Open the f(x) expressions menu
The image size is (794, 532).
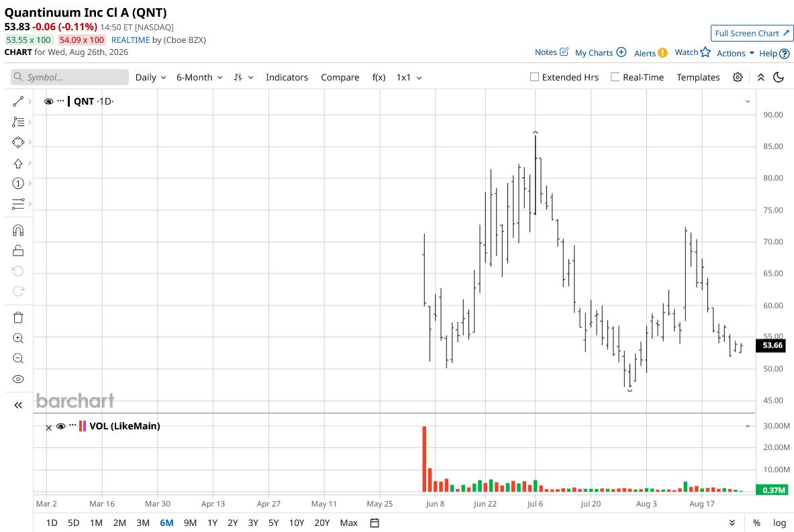tap(379, 77)
